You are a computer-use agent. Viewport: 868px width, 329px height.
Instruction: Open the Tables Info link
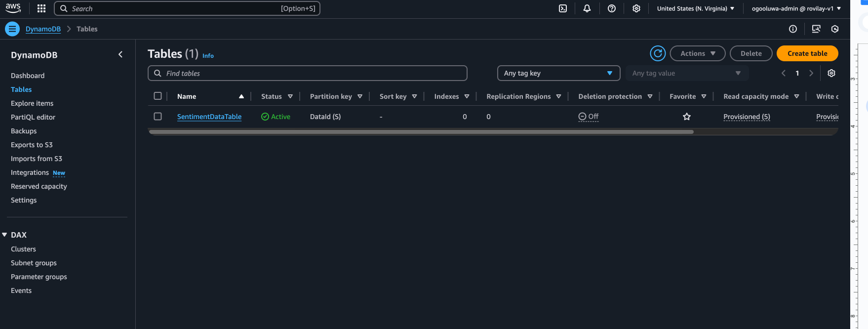(208, 56)
